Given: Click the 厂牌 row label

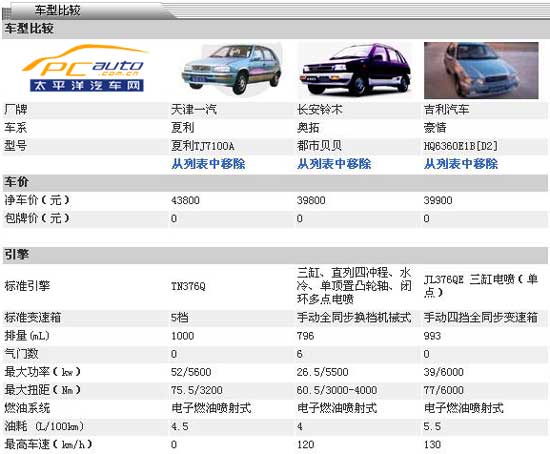Looking at the screenshot, I should (x=15, y=110).
